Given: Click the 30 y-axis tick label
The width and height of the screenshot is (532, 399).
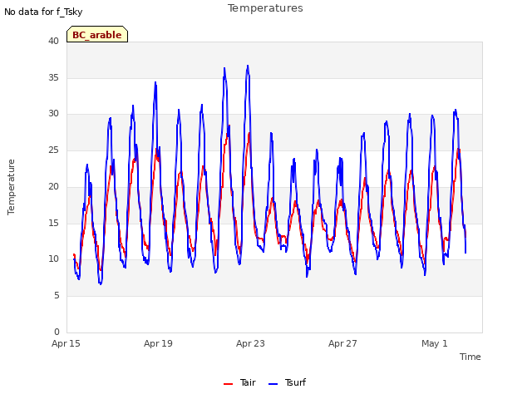Looking at the screenshot, I should pos(53,114).
